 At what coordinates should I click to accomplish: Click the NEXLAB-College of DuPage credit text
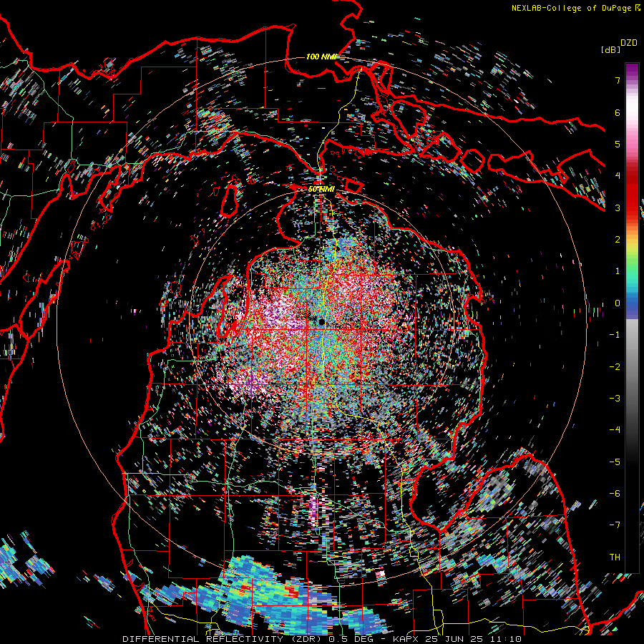coord(571,8)
